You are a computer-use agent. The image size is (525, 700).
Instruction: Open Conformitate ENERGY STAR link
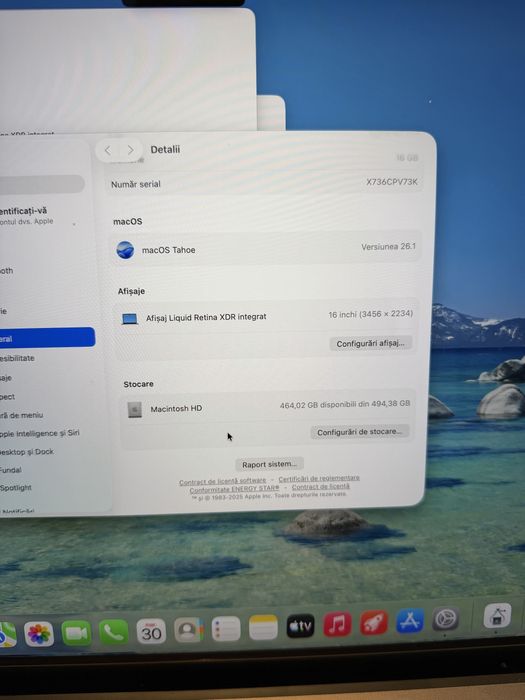click(x=234, y=489)
